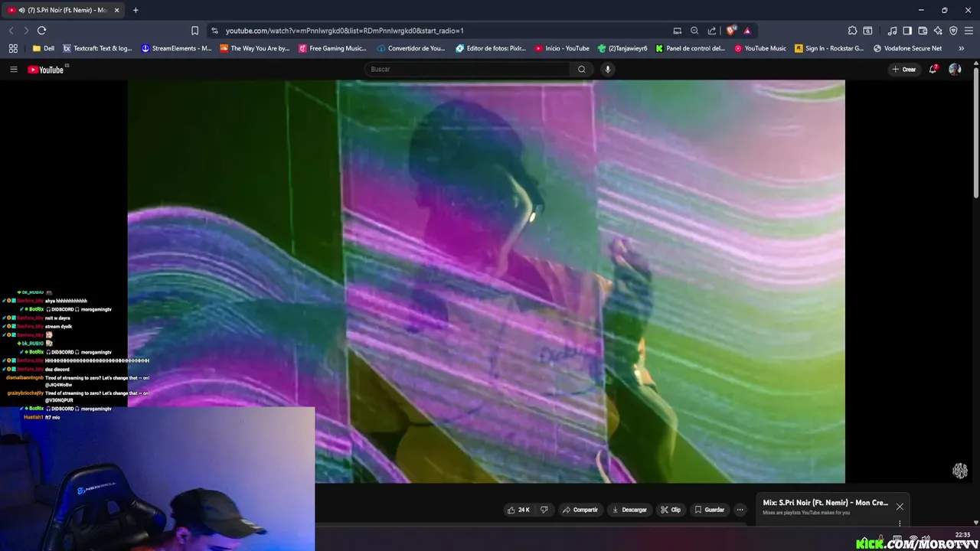Open Brave Wallet icon
This screenshot has height=551, width=980.
(x=923, y=31)
